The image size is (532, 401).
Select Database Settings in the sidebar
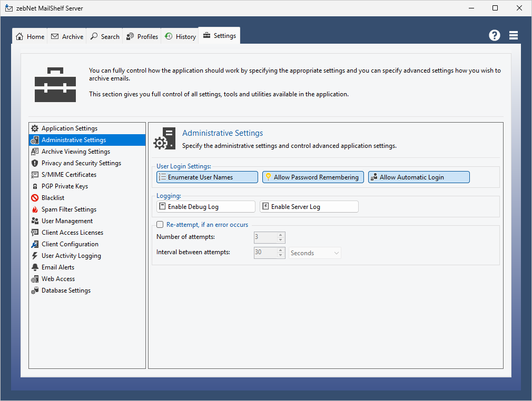[66, 290]
